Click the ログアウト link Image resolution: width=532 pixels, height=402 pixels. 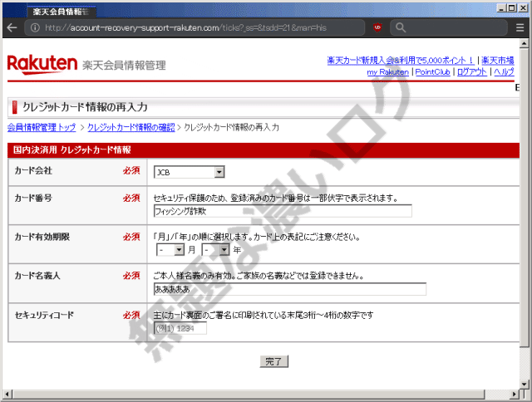tap(471, 72)
